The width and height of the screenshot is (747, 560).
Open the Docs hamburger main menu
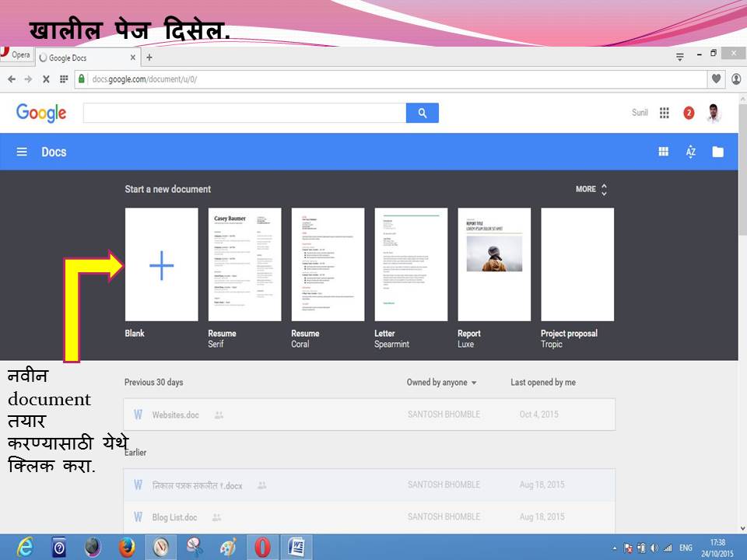pyautogui.click(x=22, y=152)
